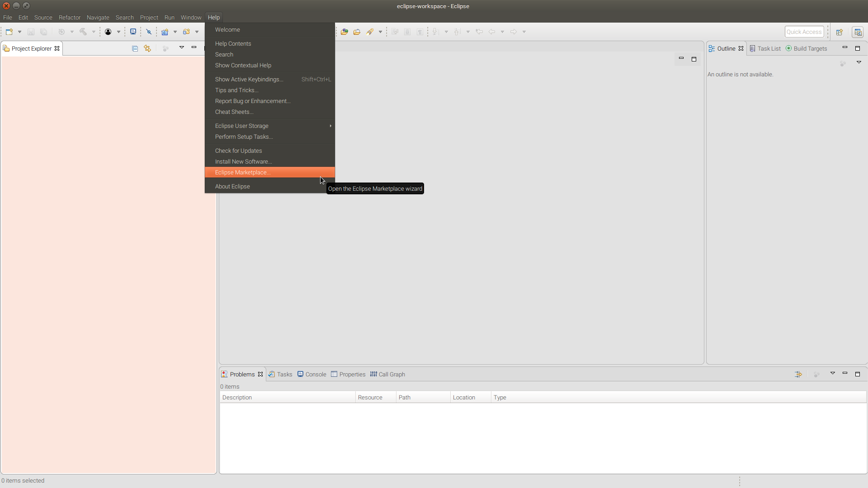Click Check for Updates entry
Screen dimensions: 868x488
(x=270, y=150)
